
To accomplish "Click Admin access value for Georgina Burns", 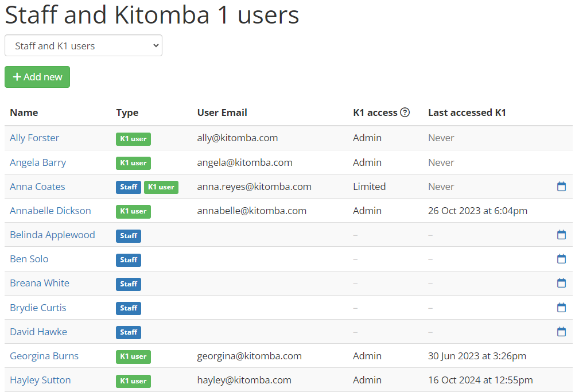I will (x=367, y=356).
